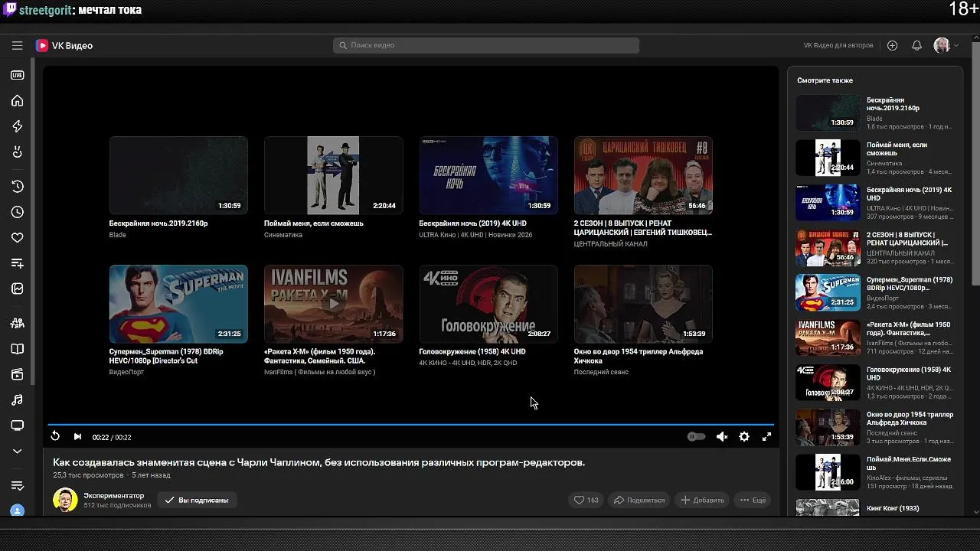Open the LIVE section in sidebar
Image resolution: width=980 pixels, height=551 pixels.
click(17, 75)
